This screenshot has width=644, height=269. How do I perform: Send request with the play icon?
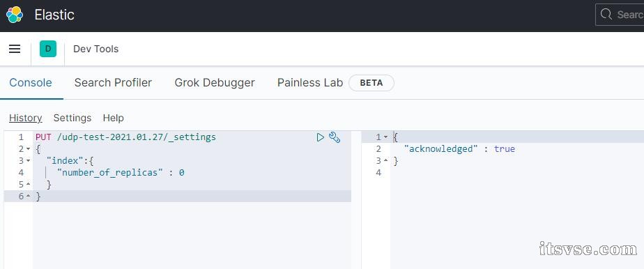(321, 137)
